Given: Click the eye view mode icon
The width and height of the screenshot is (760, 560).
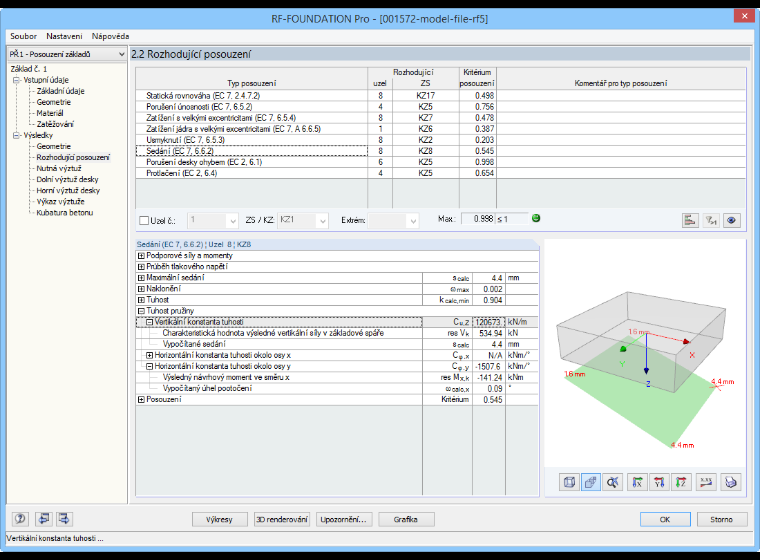Looking at the screenshot, I should point(732,220).
